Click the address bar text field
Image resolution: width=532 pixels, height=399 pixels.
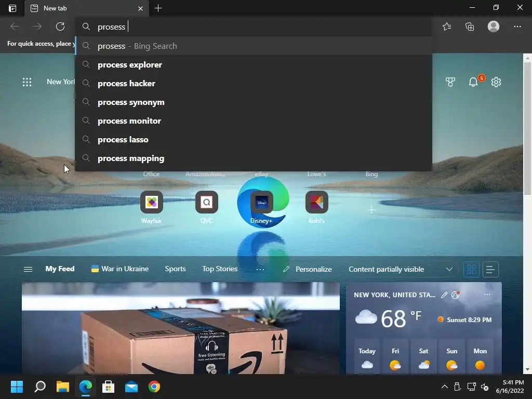click(x=254, y=26)
